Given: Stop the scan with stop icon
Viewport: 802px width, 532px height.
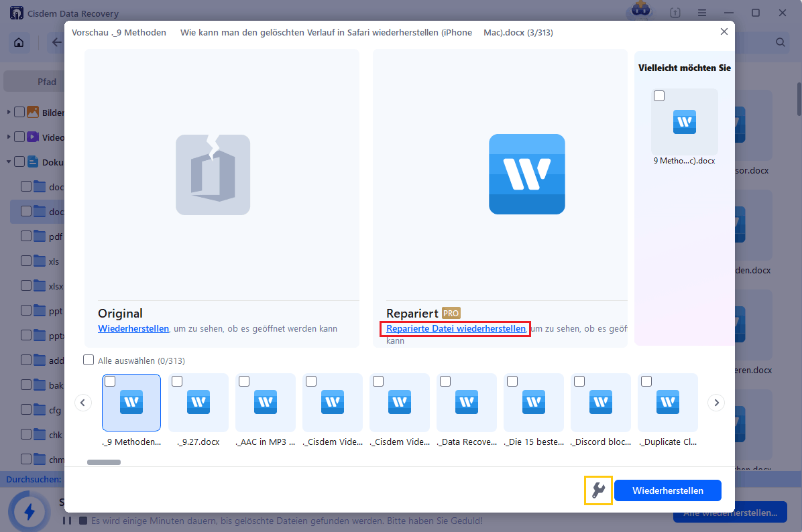Looking at the screenshot, I should pos(83,521).
